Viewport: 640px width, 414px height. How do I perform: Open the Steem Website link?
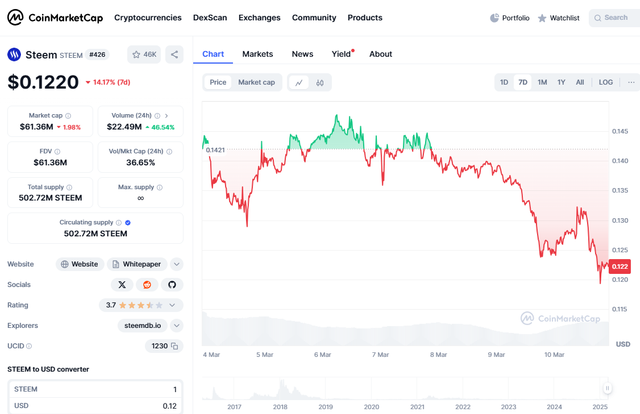coord(80,264)
